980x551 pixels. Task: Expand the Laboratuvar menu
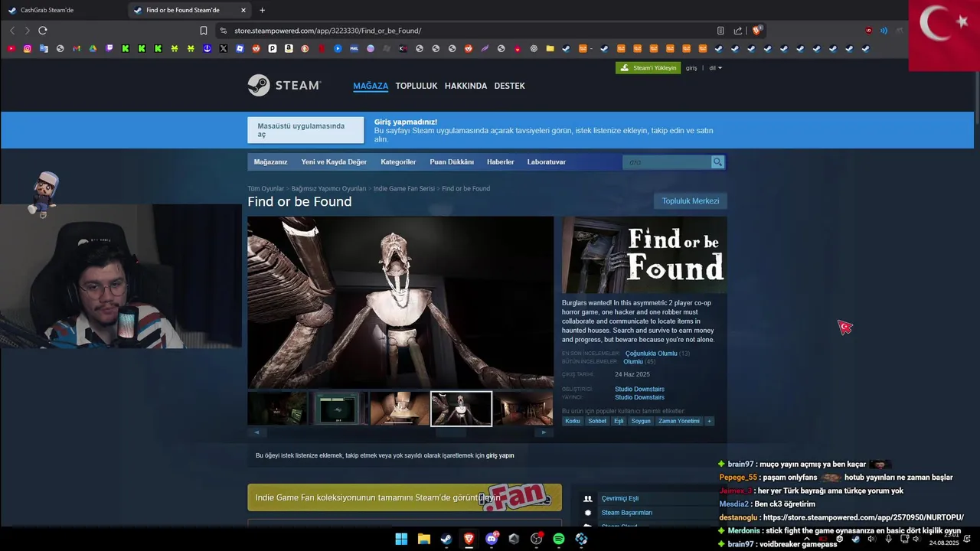tap(547, 162)
